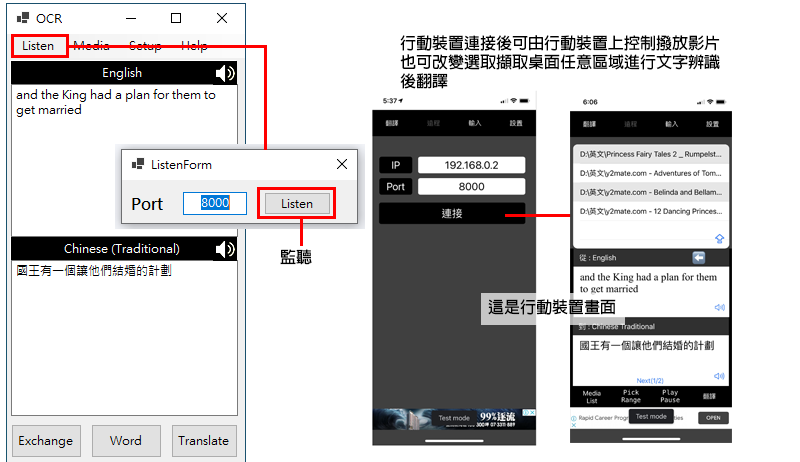Tap the 從 : English language label

tap(597, 258)
